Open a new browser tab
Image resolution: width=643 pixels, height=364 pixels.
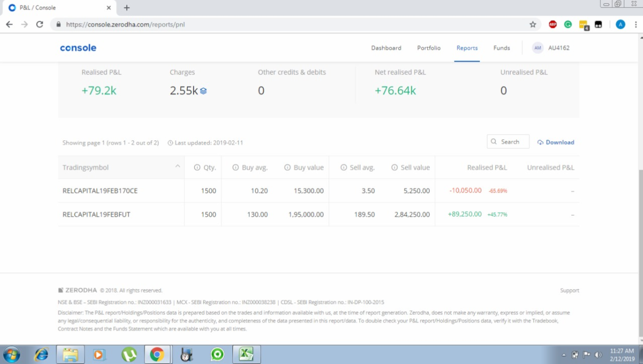tap(127, 8)
